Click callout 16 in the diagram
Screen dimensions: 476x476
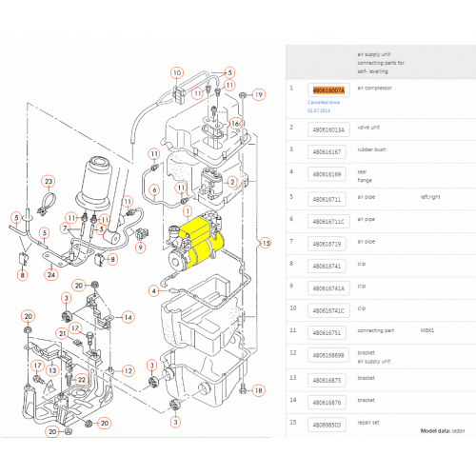[x=236, y=123]
